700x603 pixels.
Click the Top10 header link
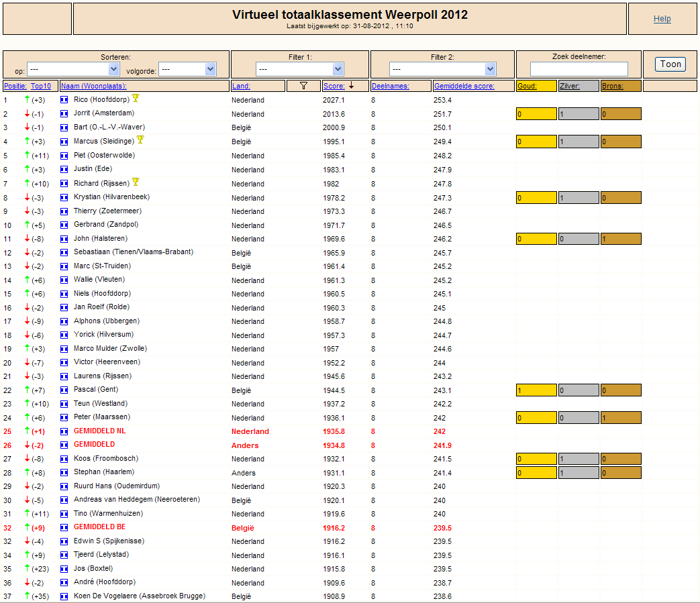tap(41, 86)
